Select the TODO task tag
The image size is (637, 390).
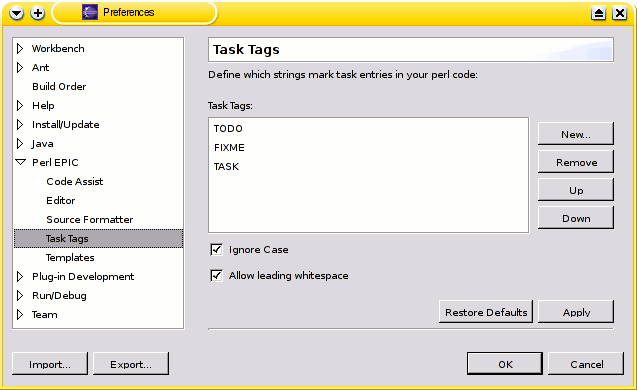228,129
